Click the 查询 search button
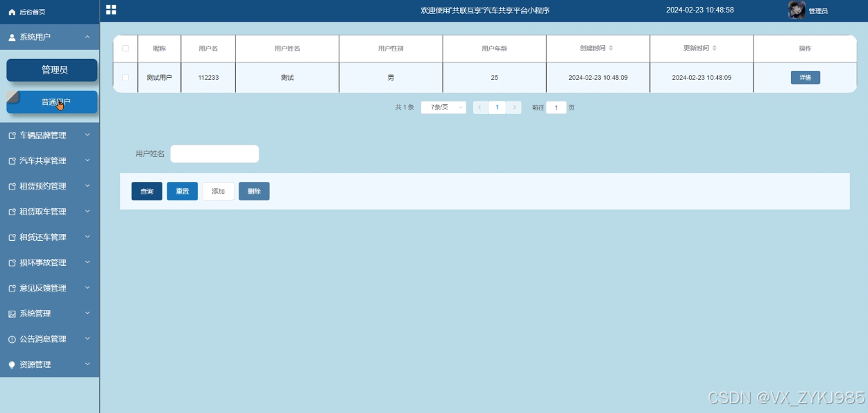Image resolution: width=868 pixels, height=413 pixels. click(x=147, y=191)
